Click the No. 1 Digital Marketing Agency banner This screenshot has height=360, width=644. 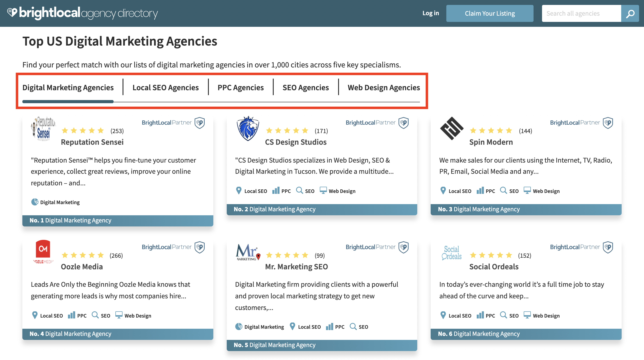pos(118,220)
